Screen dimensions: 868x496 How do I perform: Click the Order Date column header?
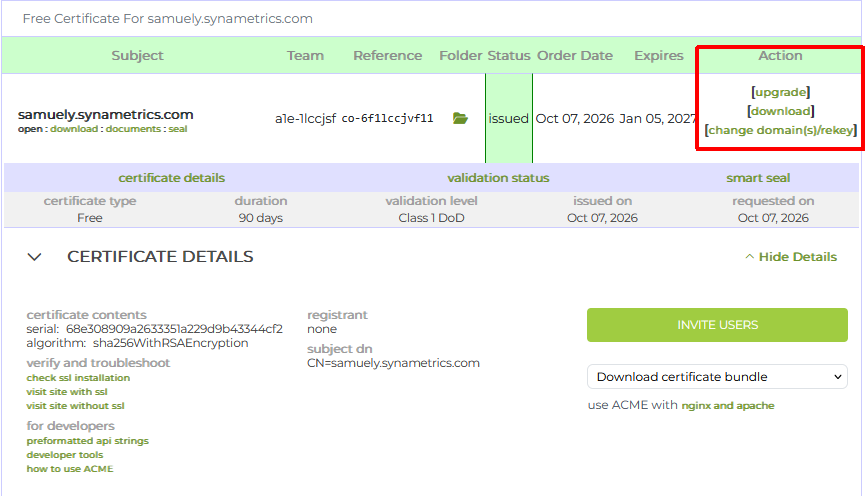[x=575, y=55]
